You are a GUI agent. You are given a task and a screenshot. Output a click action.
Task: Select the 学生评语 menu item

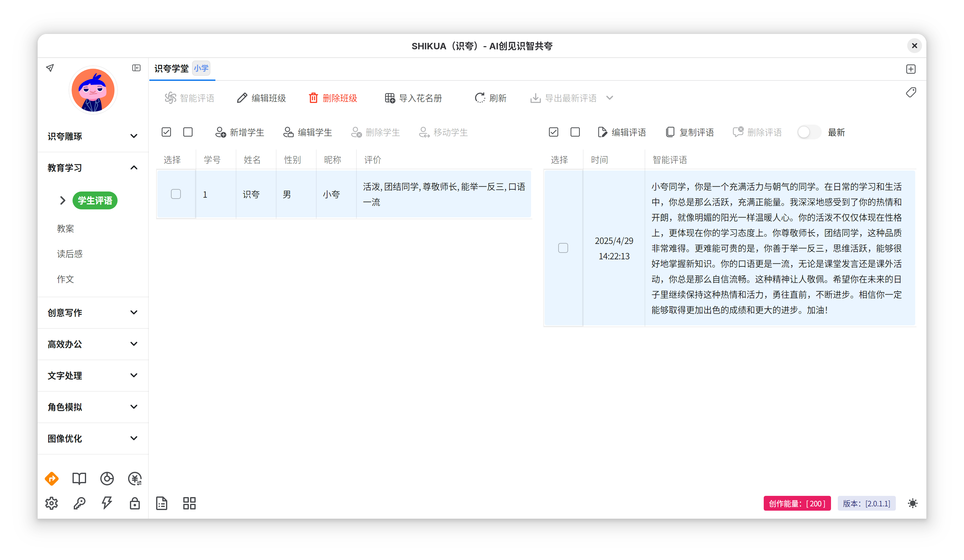(95, 201)
